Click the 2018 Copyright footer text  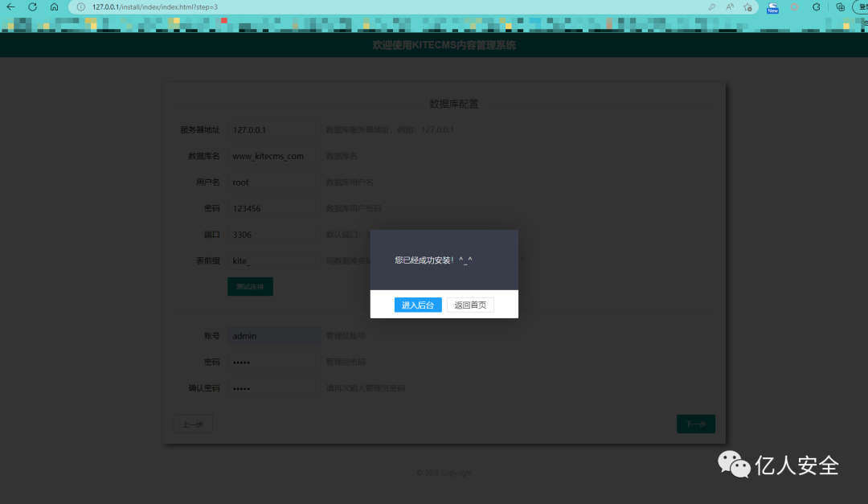click(444, 473)
